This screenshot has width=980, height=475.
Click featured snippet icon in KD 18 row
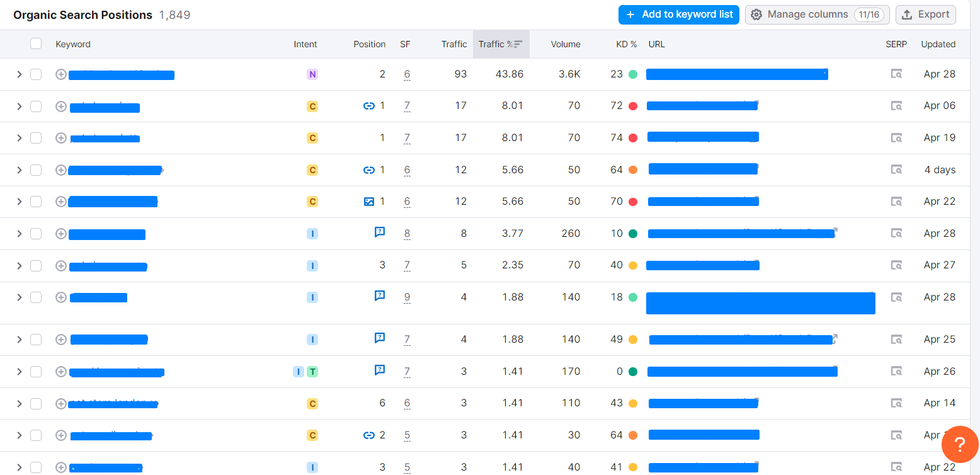(x=380, y=295)
